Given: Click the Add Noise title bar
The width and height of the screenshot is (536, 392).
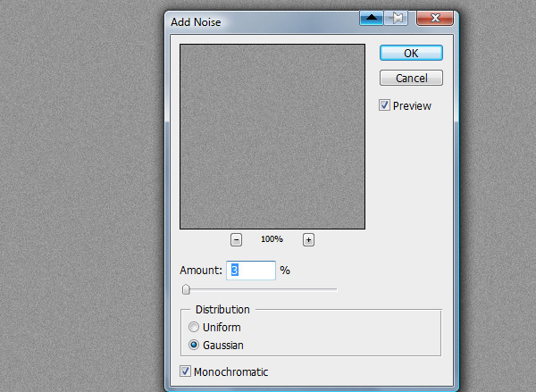Looking at the screenshot, I should tap(264, 21).
